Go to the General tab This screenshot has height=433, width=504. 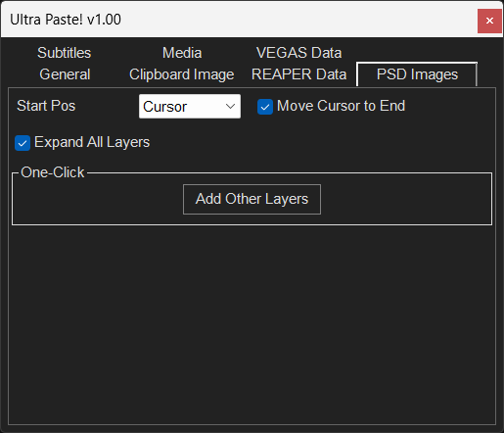[x=65, y=74]
